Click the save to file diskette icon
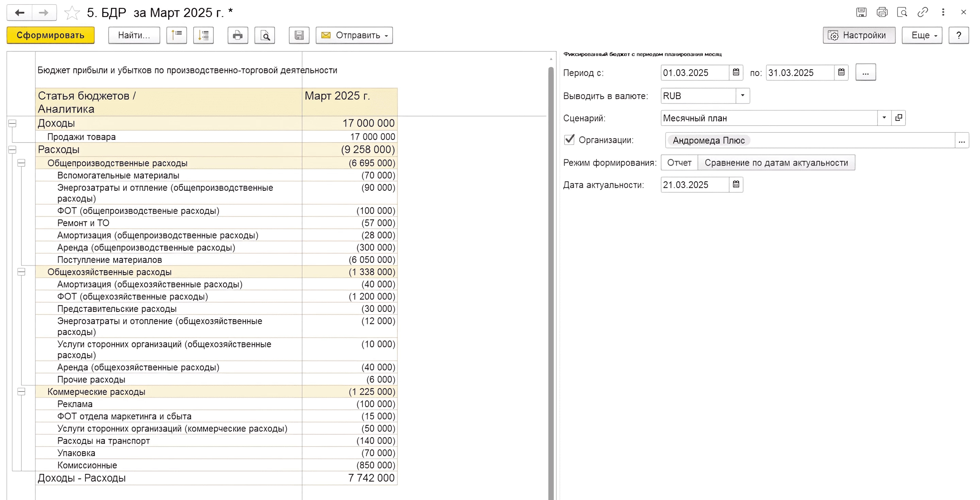Image resolution: width=980 pixels, height=500 pixels. [x=299, y=35]
